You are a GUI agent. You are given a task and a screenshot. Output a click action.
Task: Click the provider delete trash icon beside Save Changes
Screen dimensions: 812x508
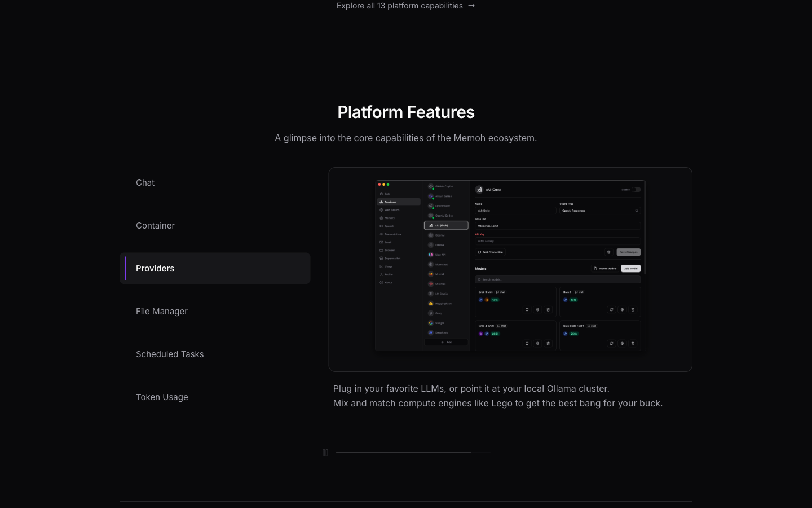(609, 252)
